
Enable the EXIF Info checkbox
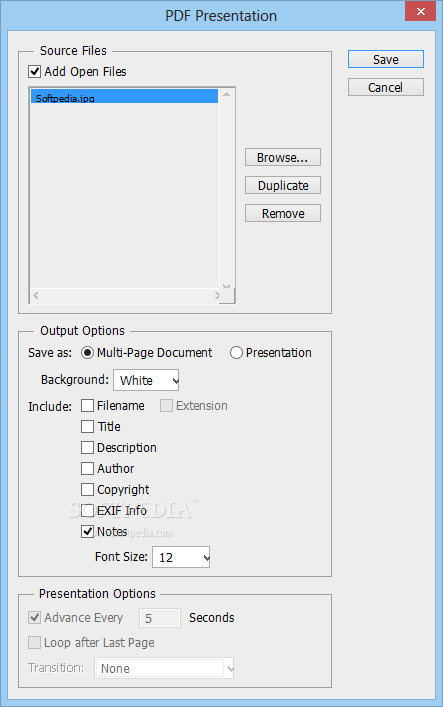click(88, 510)
